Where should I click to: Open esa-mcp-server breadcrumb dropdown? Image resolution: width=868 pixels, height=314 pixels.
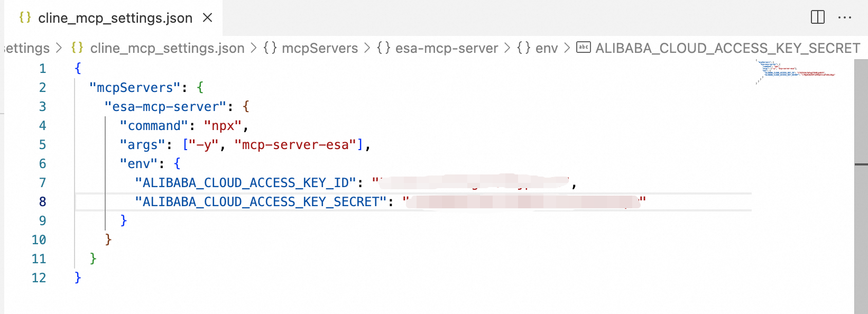click(446, 48)
